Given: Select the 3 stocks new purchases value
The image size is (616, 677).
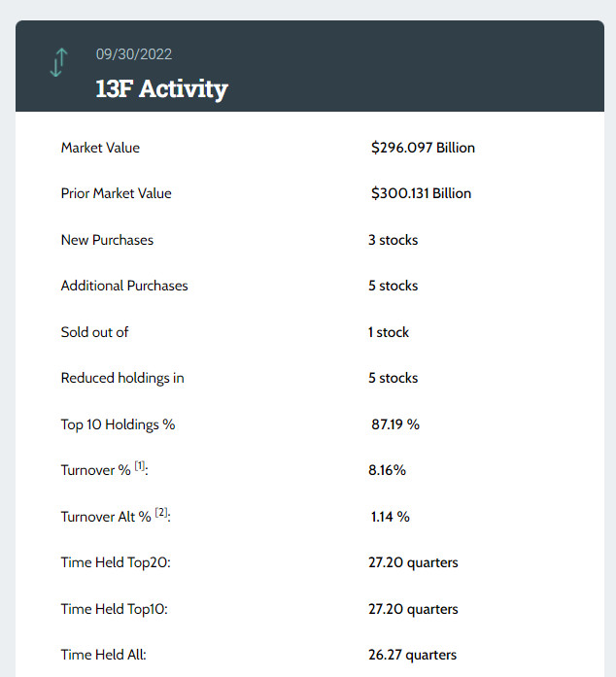Looking at the screenshot, I should point(393,240).
